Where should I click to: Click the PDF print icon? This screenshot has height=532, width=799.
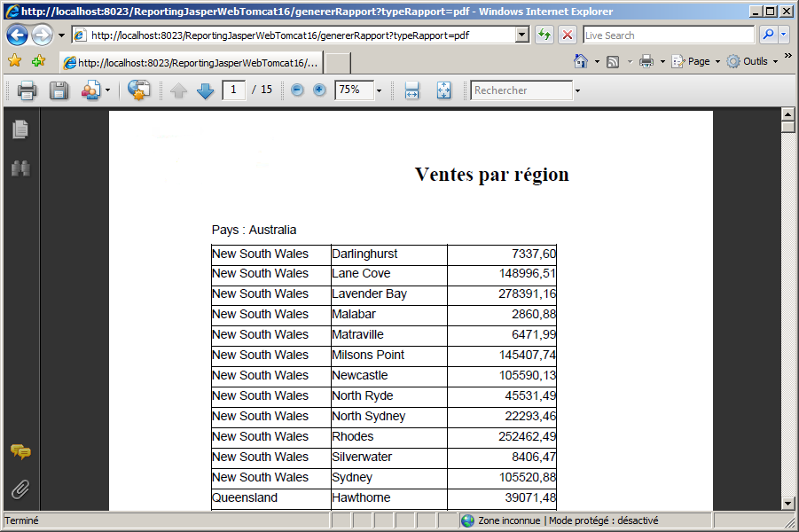[27, 90]
